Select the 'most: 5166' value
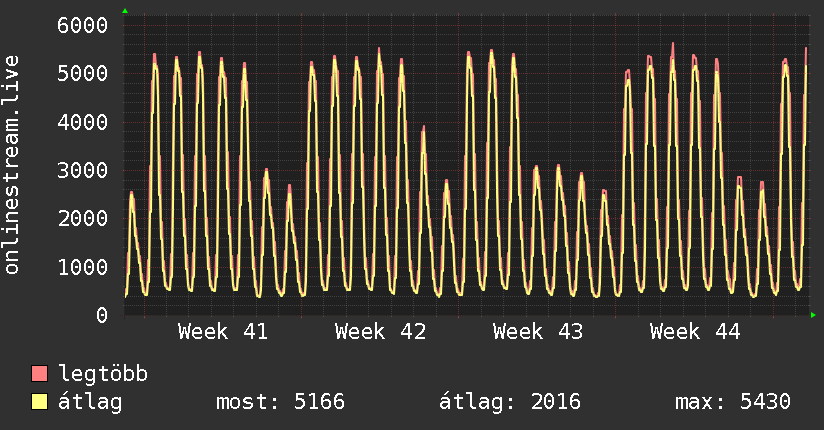 281,402
